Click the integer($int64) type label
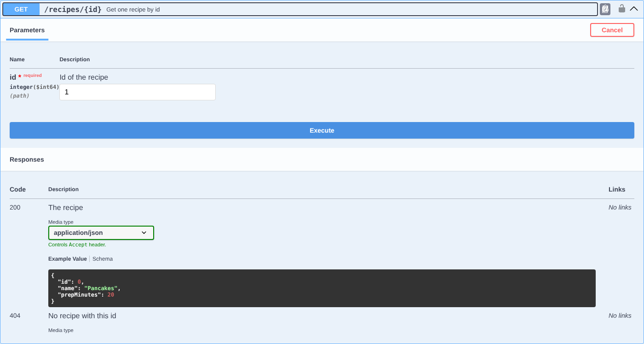644x344 pixels. click(34, 87)
